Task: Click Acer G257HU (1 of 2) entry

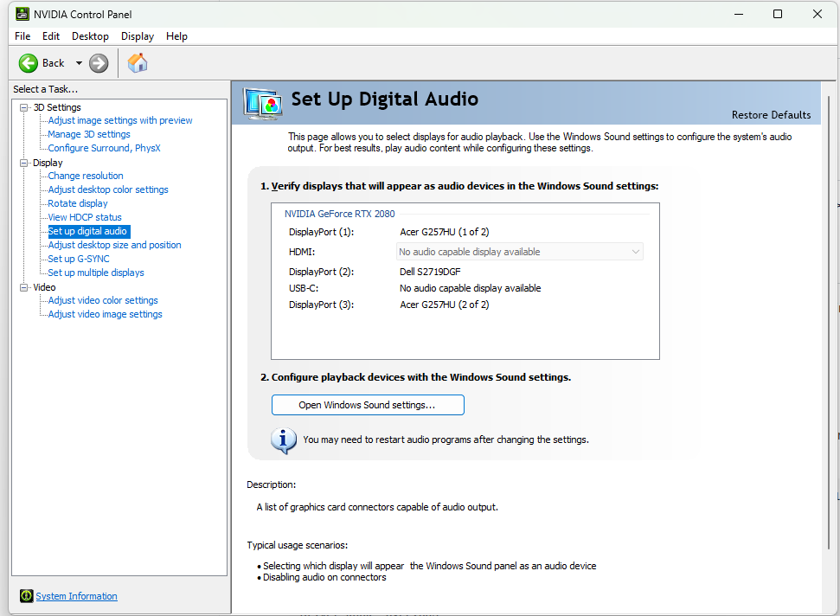Action: pyautogui.click(x=444, y=232)
